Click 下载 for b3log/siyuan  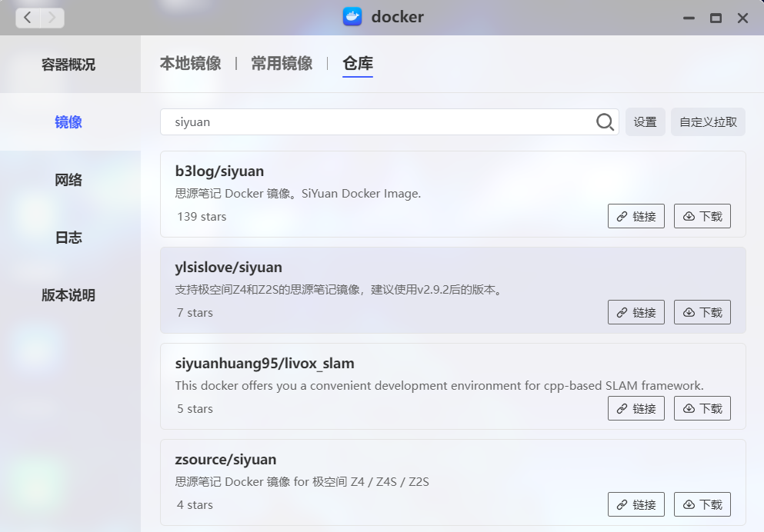(x=702, y=216)
